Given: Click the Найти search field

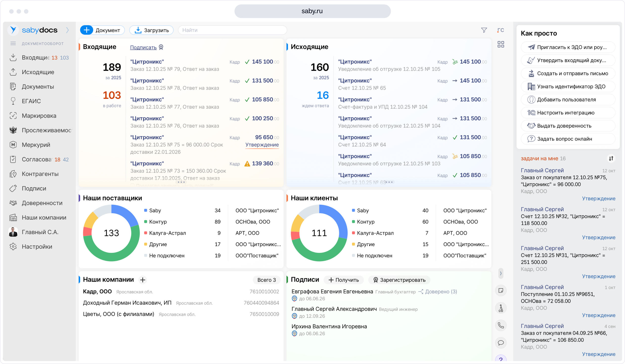Looking at the screenshot, I should pos(232,30).
